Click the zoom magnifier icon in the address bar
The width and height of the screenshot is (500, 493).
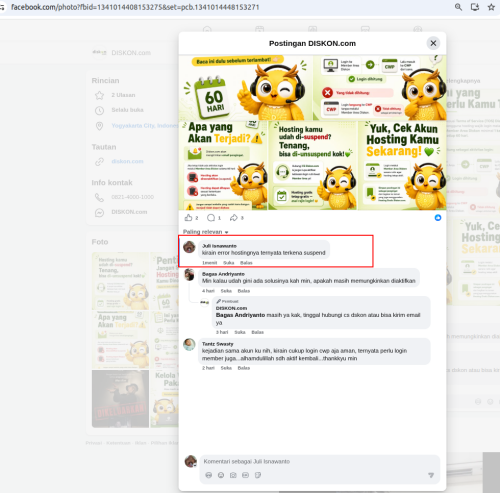[x=458, y=7]
